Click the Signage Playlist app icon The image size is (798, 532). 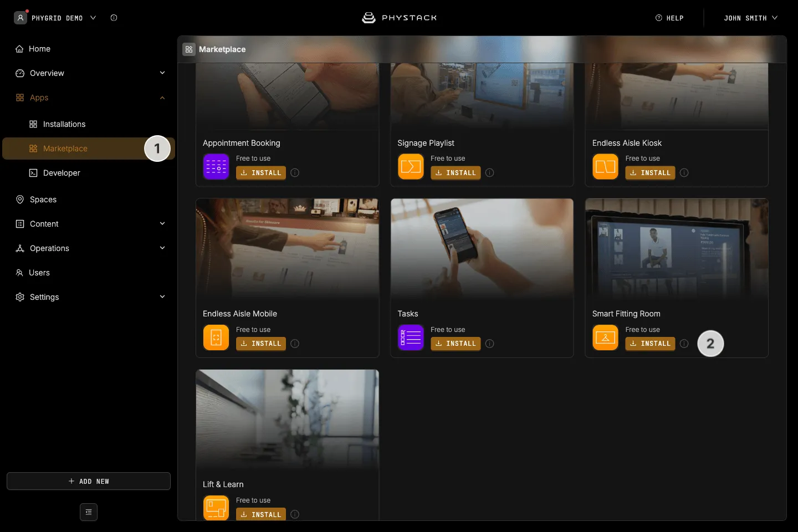coord(411,167)
